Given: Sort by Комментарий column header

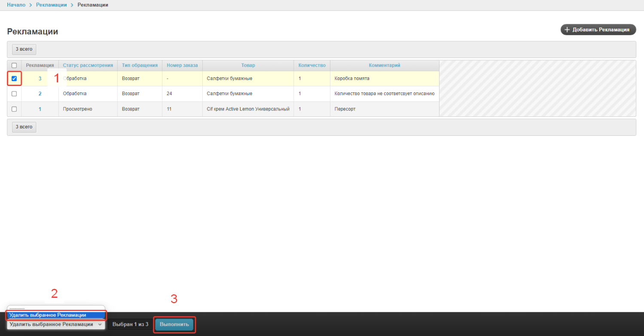Looking at the screenshot, I should 384,65.
